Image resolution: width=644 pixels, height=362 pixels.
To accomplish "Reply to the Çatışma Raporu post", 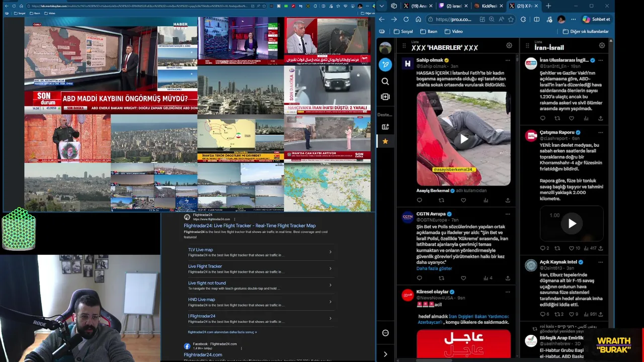I will pyautogui.click(x=543, y=248).
